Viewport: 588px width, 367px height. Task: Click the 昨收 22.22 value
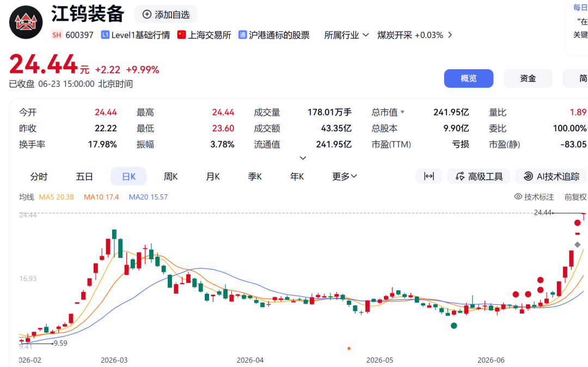coord(106,128)
